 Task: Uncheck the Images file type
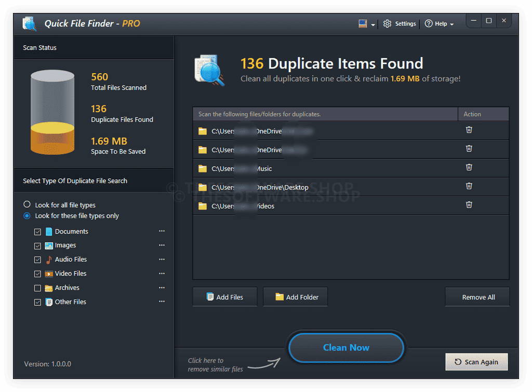[x=37, y=245]
